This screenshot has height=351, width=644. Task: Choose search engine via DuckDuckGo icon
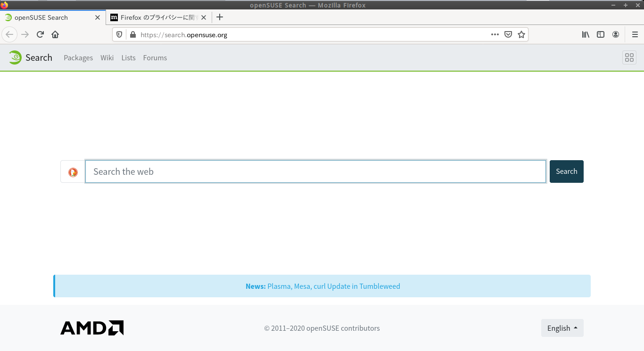pyautogui.click(x=73, y=171)
